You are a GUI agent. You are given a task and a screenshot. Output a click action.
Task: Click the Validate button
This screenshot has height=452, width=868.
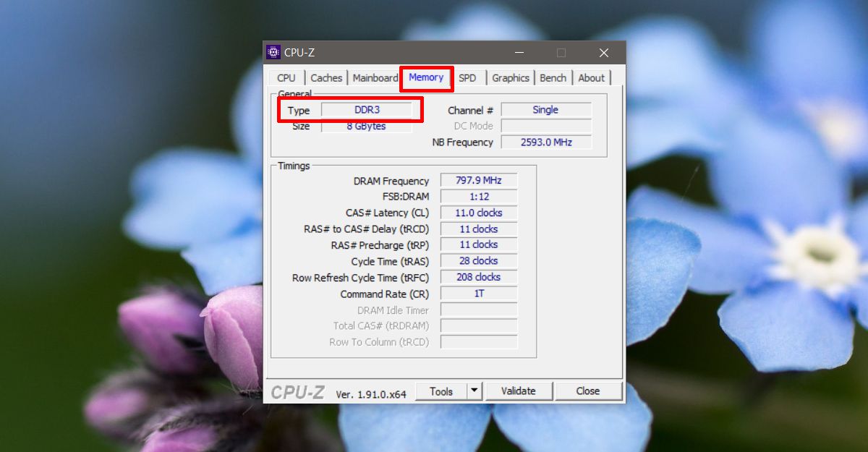(519, 391)
